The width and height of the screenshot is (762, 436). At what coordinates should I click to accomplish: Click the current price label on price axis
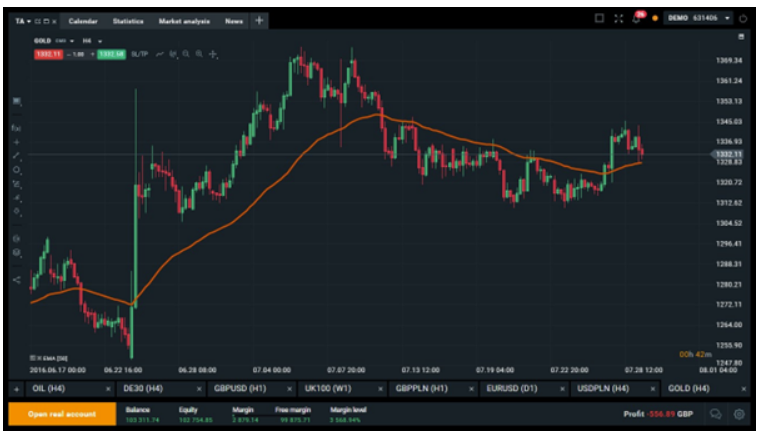pyautogui.click(x=727, y=154)
